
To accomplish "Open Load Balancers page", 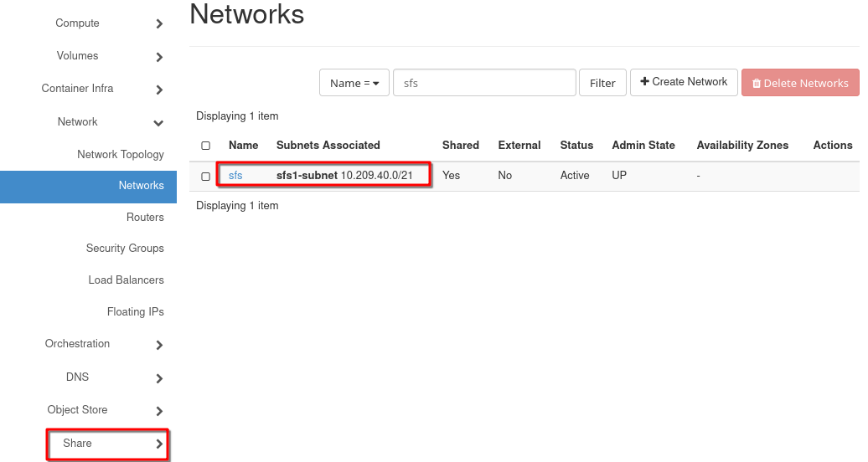I will 127,280.
